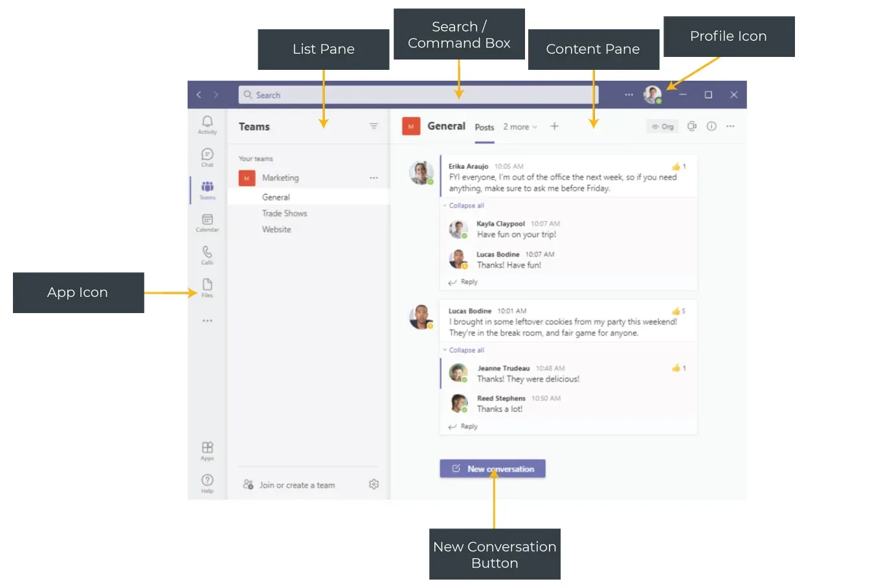Viewport: 872px width, 588px height.
Task: Open the Calendar app icon
Action: pyautogui.click(x=207, y=221)
